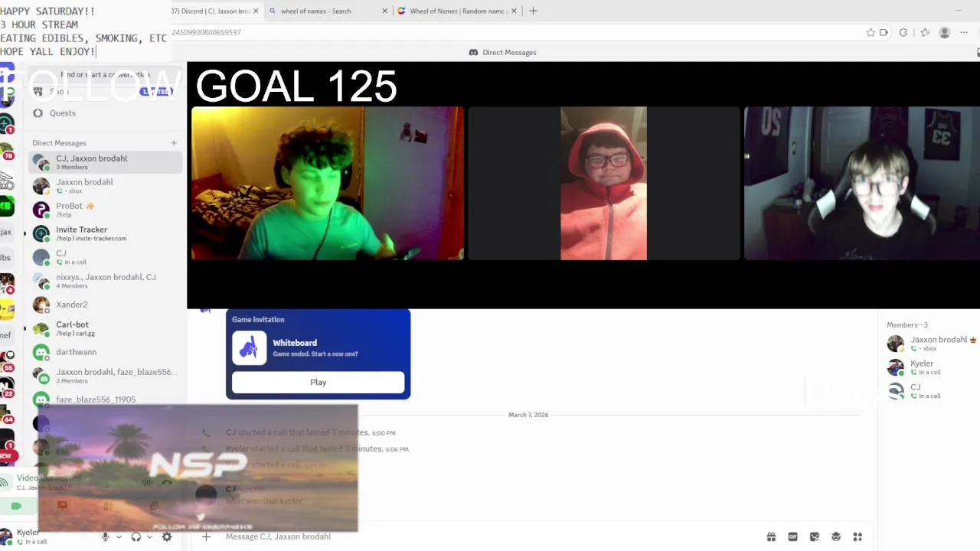The image size is (980, 551).
Task: Create a new DM with the plus icon
Action: (x=174, y=143)
